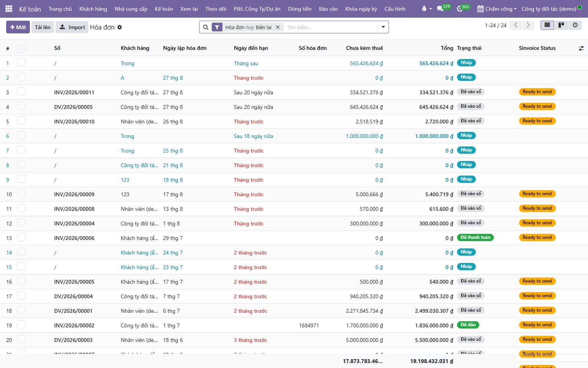
Task: Open conversations icon with 229 badge
Action: 440,8
